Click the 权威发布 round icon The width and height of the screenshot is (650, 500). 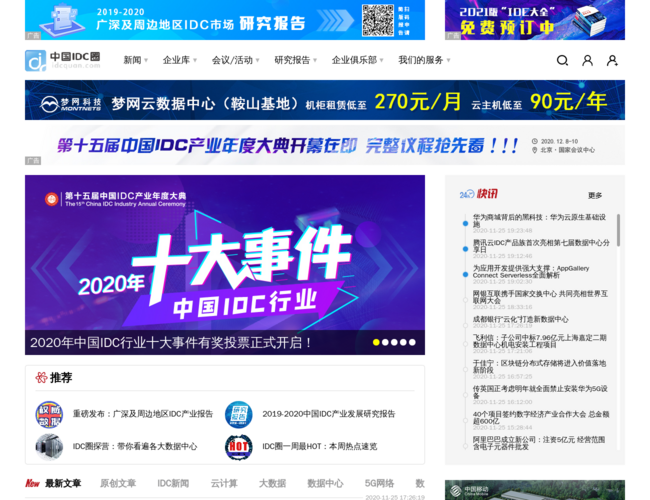49,414
